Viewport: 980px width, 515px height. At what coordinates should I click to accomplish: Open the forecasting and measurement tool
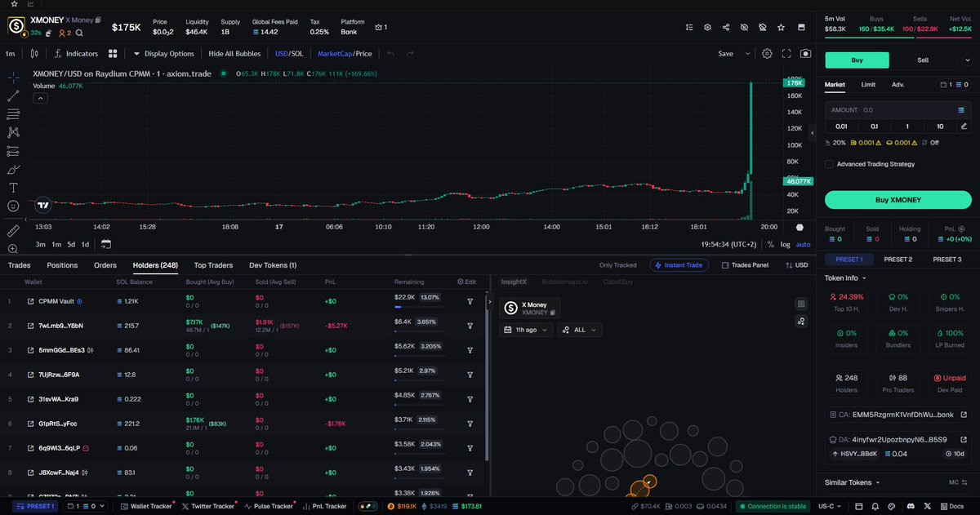tap(14, 151)
